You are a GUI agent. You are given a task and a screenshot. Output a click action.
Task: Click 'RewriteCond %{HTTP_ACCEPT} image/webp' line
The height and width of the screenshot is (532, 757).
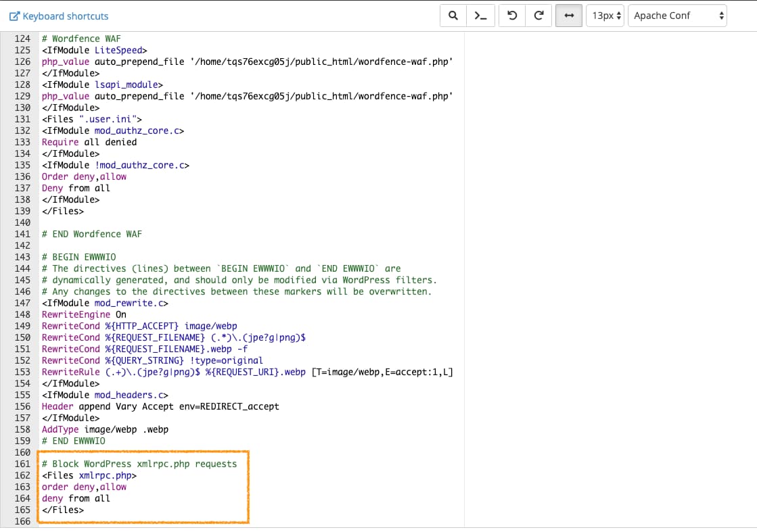[139, 326]
